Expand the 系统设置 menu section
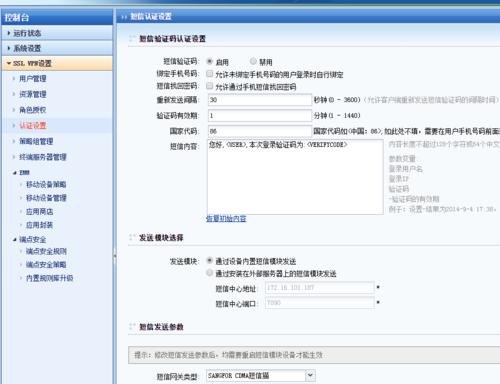Viewport: 500px width, 384px height. 57,48
